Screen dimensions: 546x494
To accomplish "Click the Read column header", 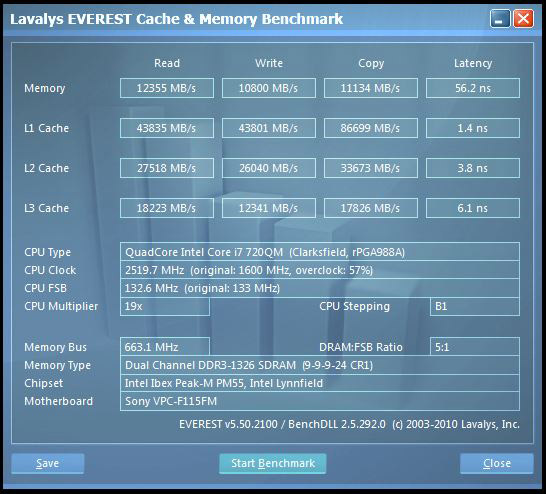I will tap(167, 63).
